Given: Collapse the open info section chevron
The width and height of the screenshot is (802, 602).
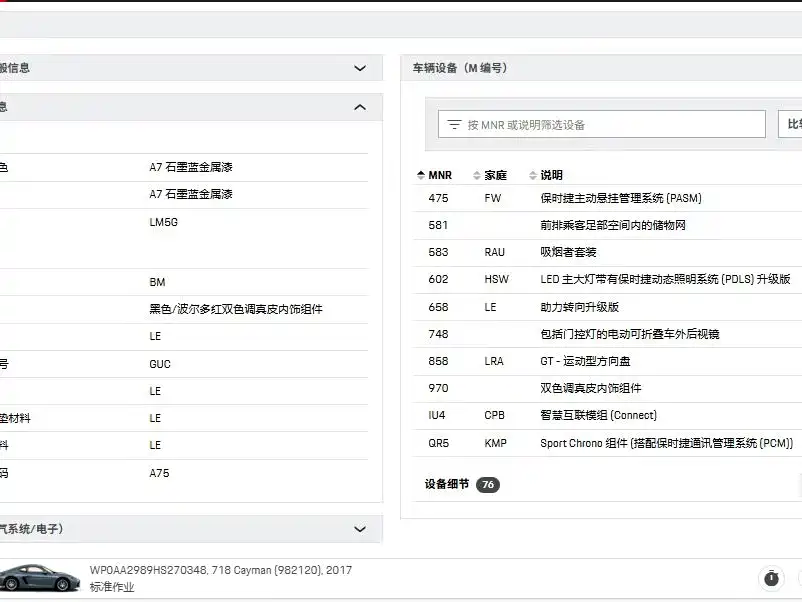Looking at the screenshot, I should click(x=360, y=107).
